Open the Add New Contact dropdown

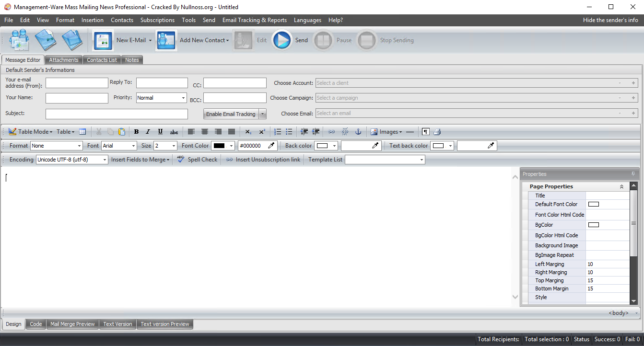[227, 40]
